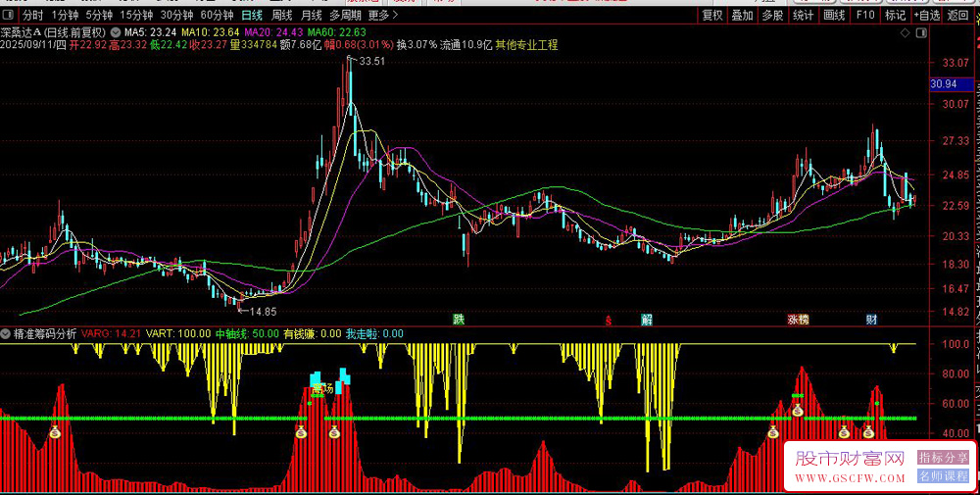The width and height of the screenshot is (980, 495).
Task: Switch to the 日线 daily chart tab
Action: 252,15
